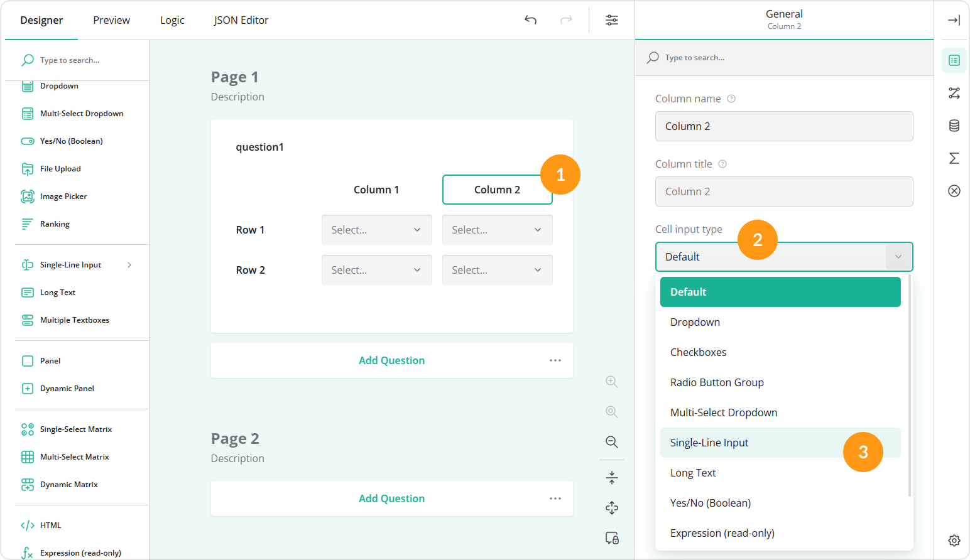Click the collapse-pages arrows icon near zoom controls
The image size is (970, 560).
(611, 477)
